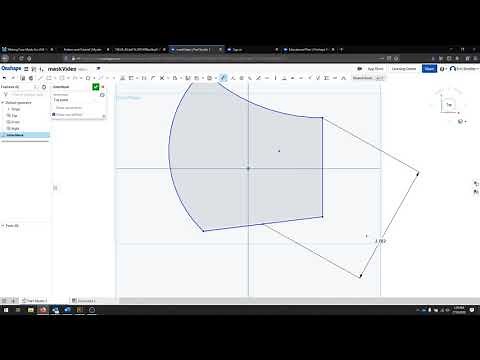Select Origin in the feature tree
This screenshot has height=360, width=480.
pyautogui.click(x=16, y=109)
